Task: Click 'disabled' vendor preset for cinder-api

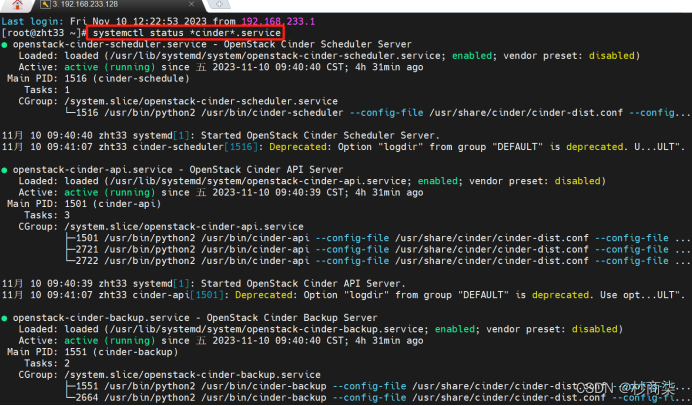Action: coord(577,181)
